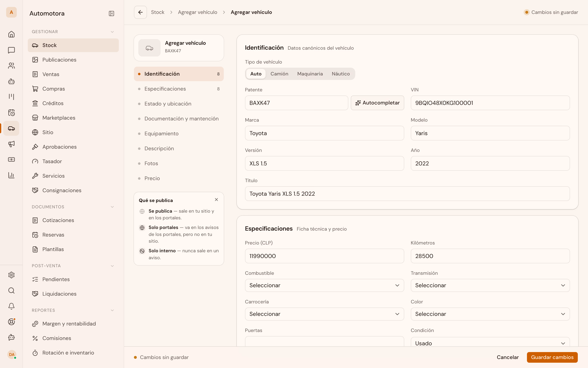Jump to Fotos section

179,163
